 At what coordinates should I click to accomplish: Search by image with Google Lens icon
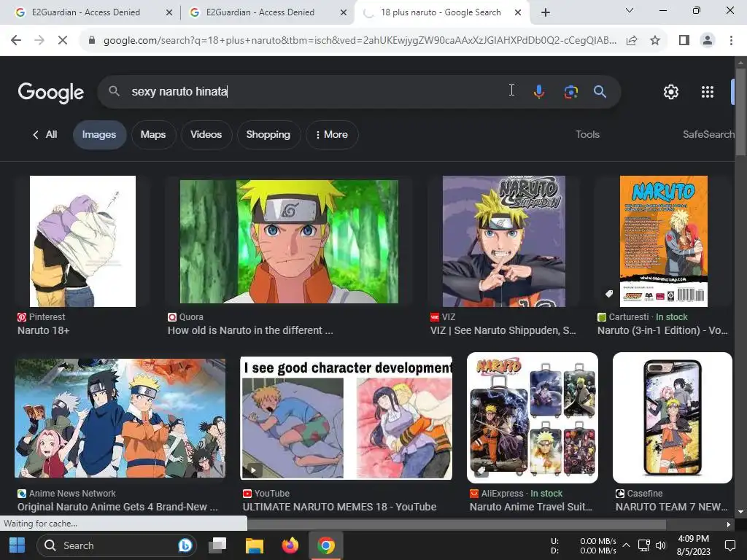[x=570, y=91]
